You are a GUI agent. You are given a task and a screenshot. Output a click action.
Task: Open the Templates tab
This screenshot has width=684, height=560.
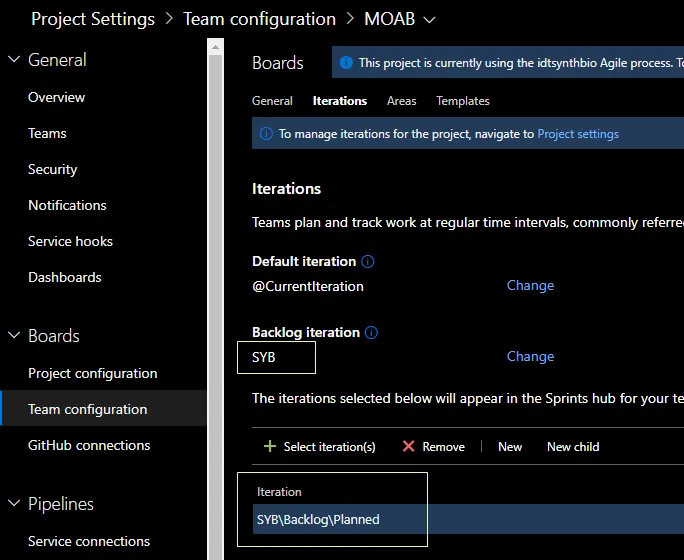(463, 101)
